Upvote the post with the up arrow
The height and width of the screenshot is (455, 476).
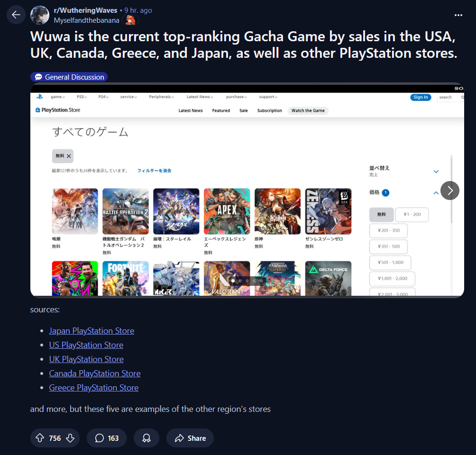tap(40, 437)
